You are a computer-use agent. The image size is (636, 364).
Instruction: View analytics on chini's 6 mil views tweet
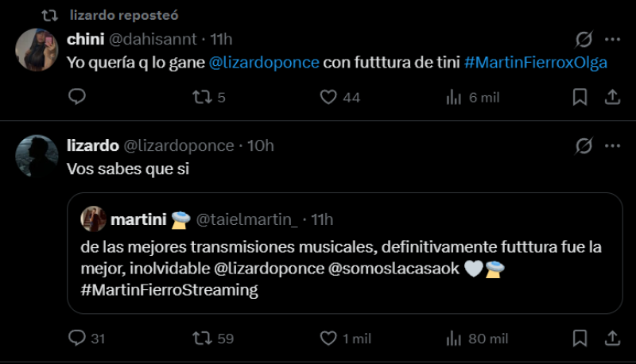[x=455, y=97]
